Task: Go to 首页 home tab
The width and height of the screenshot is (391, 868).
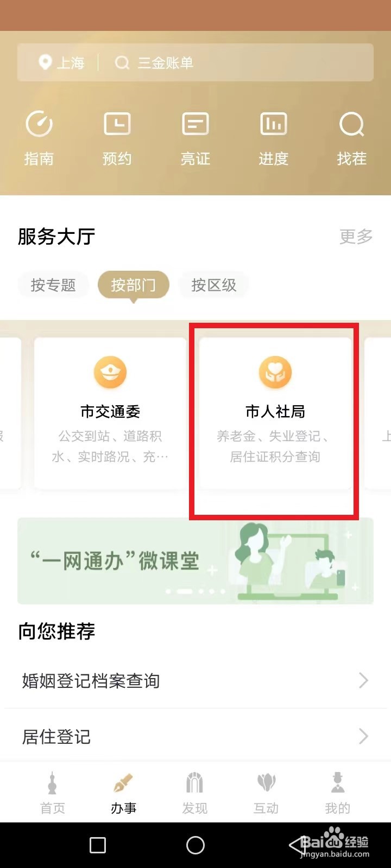Action: 53,793
